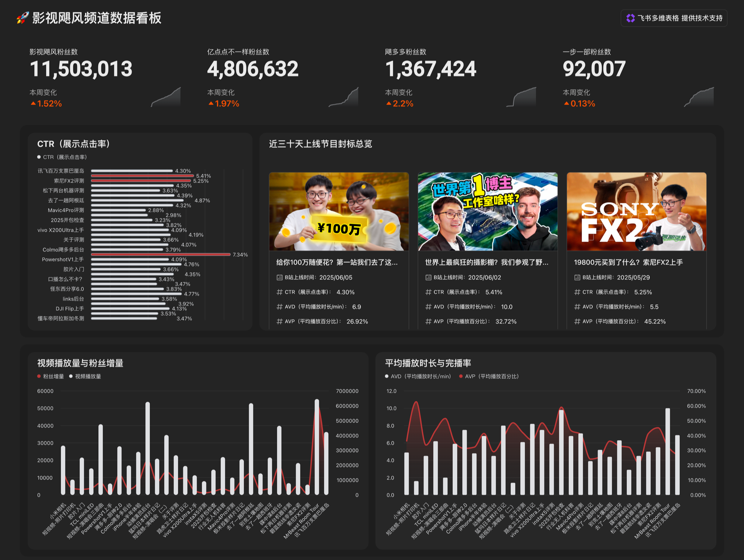Click the hash icon beside CTR 5.41%
This screenshot has width=744, height=560.
pos(428,292)
